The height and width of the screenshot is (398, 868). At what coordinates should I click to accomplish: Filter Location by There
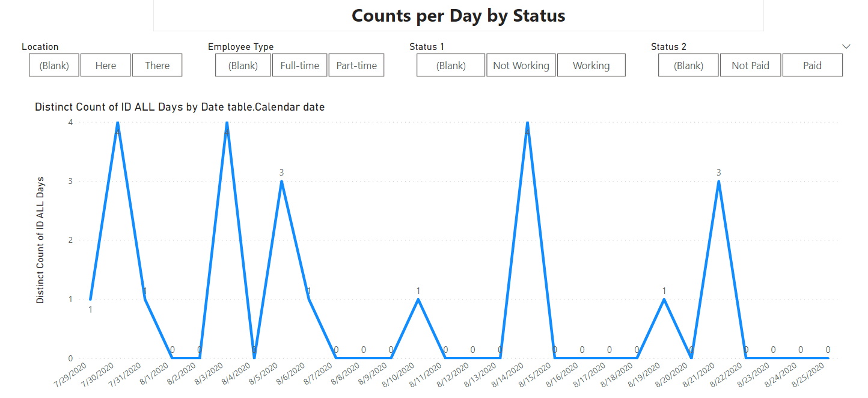pos(157,66)
